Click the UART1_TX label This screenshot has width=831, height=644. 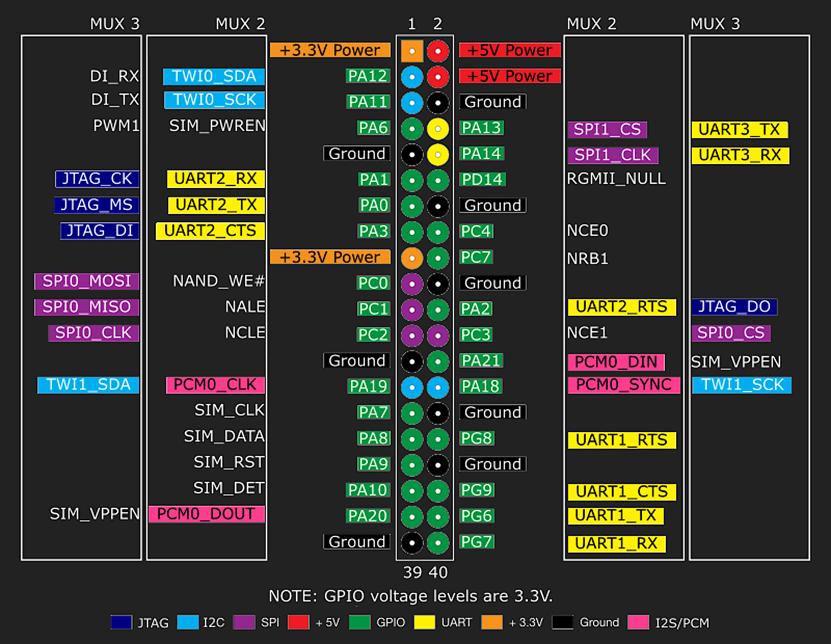tap(616, 516)
